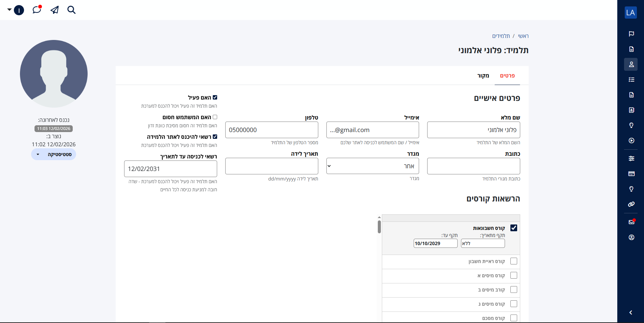Expand the סטטיסטיקה dropdown button

click(53, 154)
